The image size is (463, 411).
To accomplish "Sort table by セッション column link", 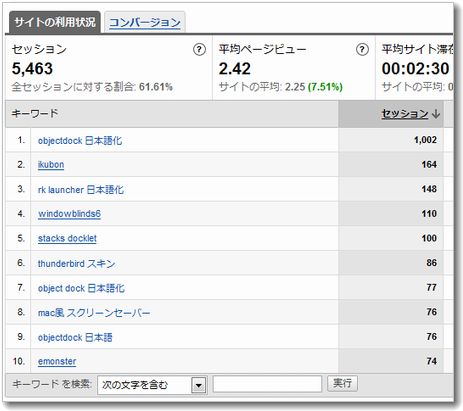I will [405, 114].
